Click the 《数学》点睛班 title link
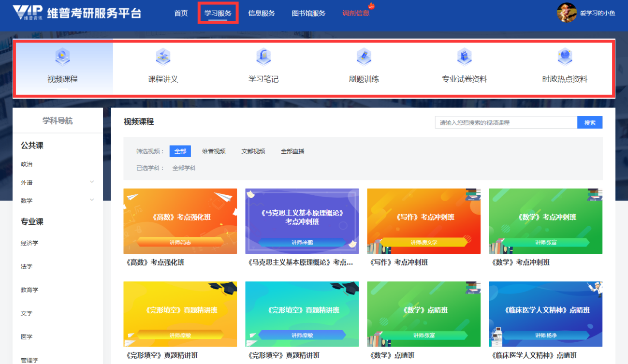 click(x=391, y=356)
